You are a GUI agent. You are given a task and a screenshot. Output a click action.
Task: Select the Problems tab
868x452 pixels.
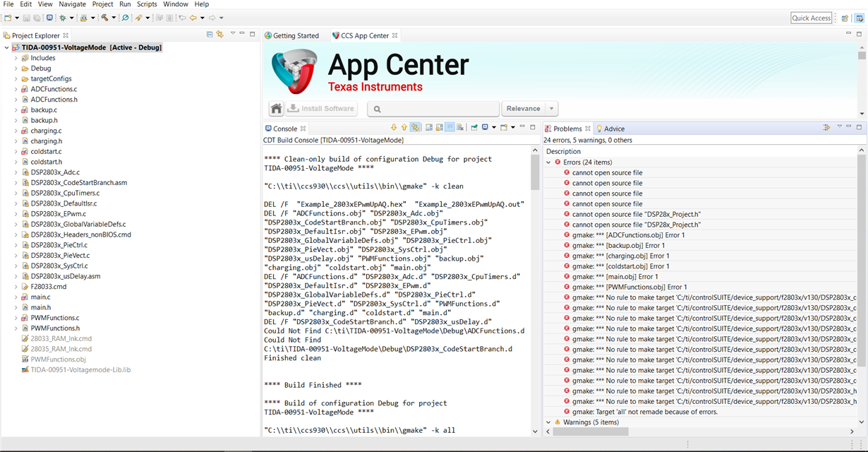(x=568, y=129)
